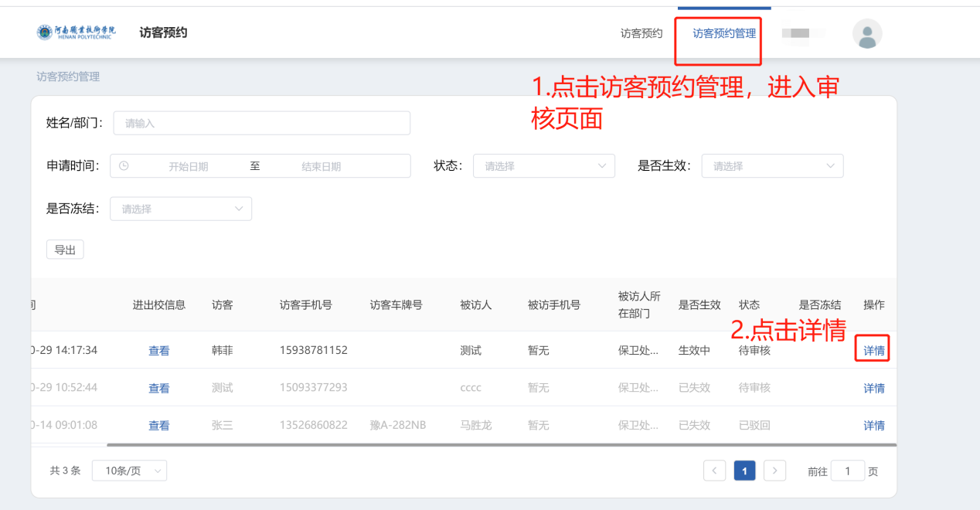Image resolution: width=980 pixels, height=510 pixels.
Task: Select page number 1 button
Action: pos(744,471)
